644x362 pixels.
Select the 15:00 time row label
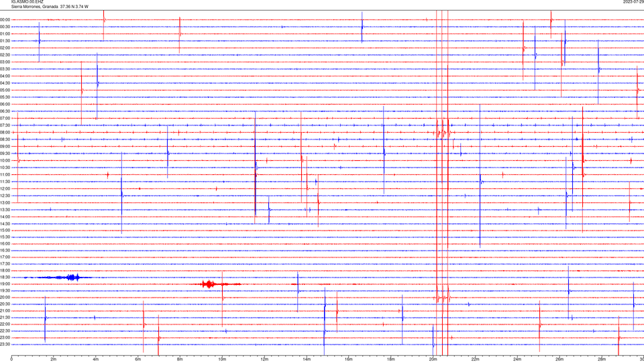[5, 230]
